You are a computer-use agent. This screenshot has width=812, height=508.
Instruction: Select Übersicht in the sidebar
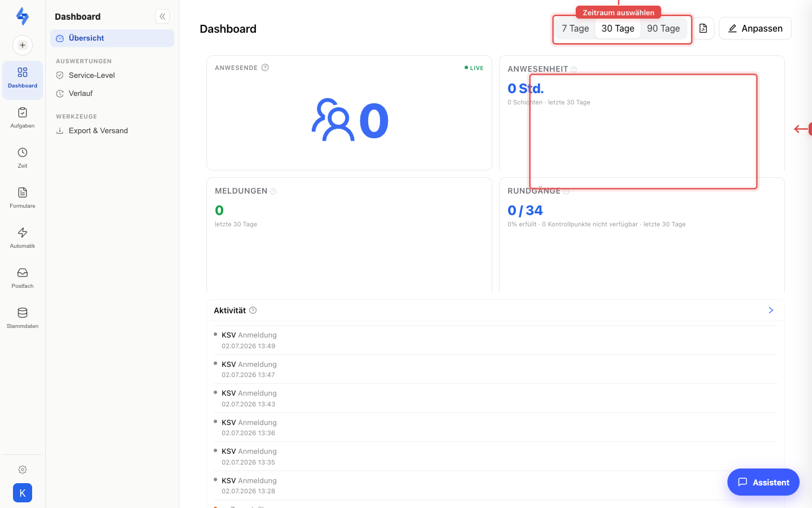coord(112,38)
